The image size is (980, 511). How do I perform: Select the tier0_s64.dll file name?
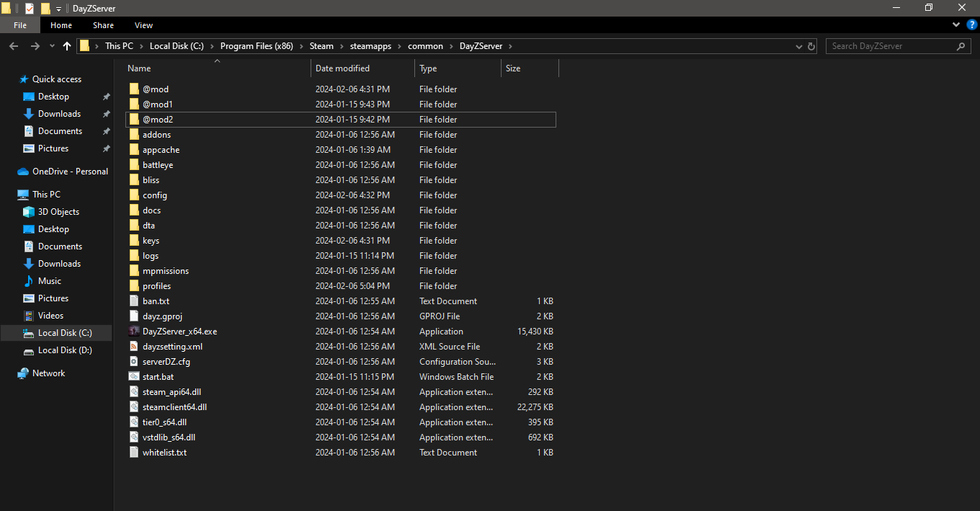164,422
